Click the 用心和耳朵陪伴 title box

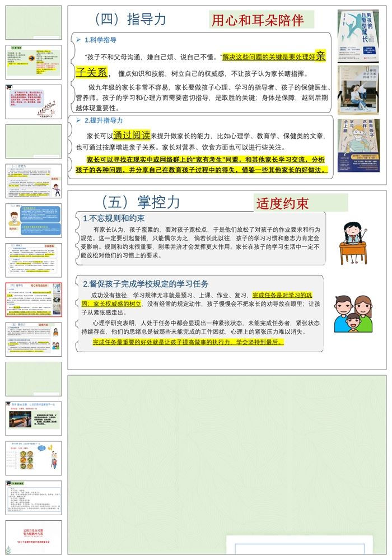point(261,20)
